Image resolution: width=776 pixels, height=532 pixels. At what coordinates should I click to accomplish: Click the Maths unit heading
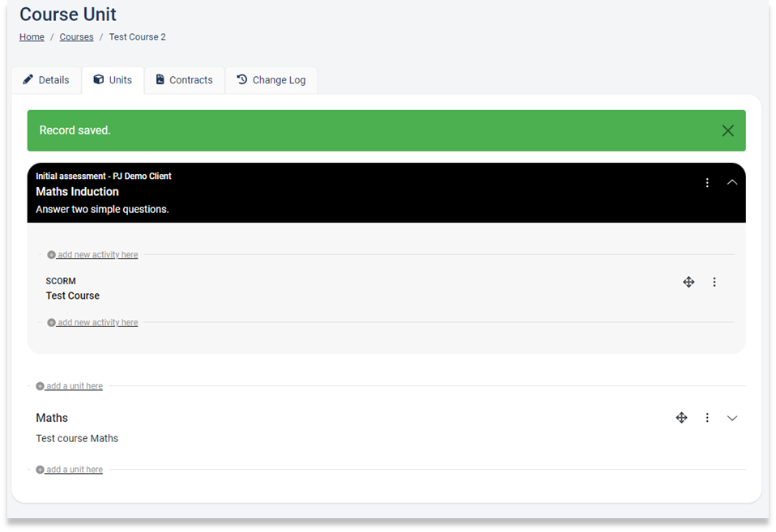(52, 418)
